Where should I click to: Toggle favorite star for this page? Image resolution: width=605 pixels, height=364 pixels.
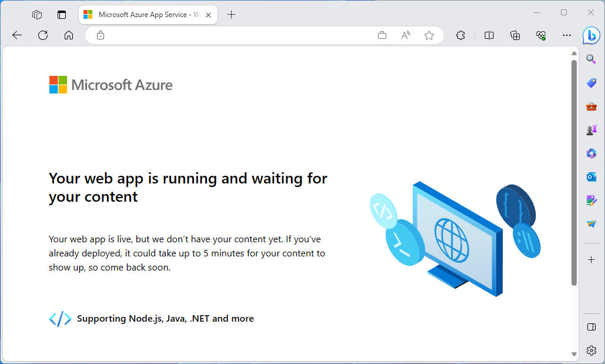tap(429, 35)
